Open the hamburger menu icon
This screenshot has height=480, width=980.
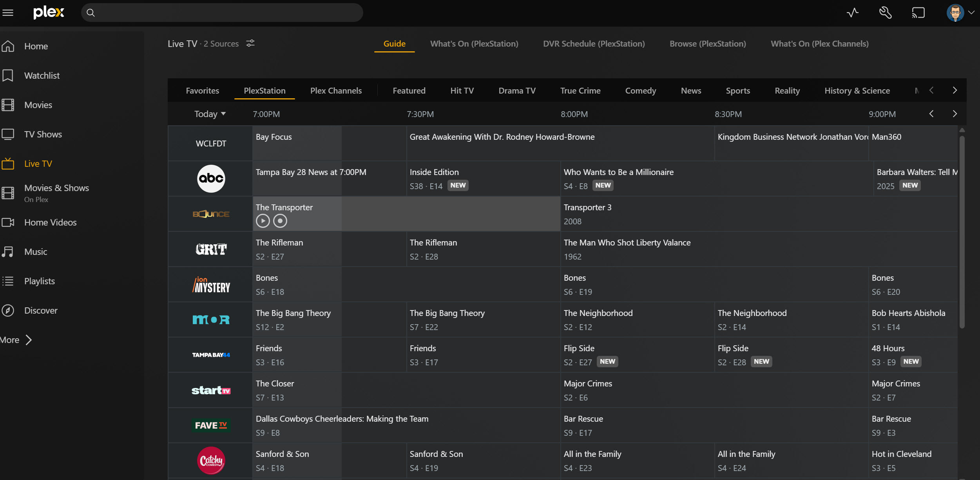coord(8,13)
